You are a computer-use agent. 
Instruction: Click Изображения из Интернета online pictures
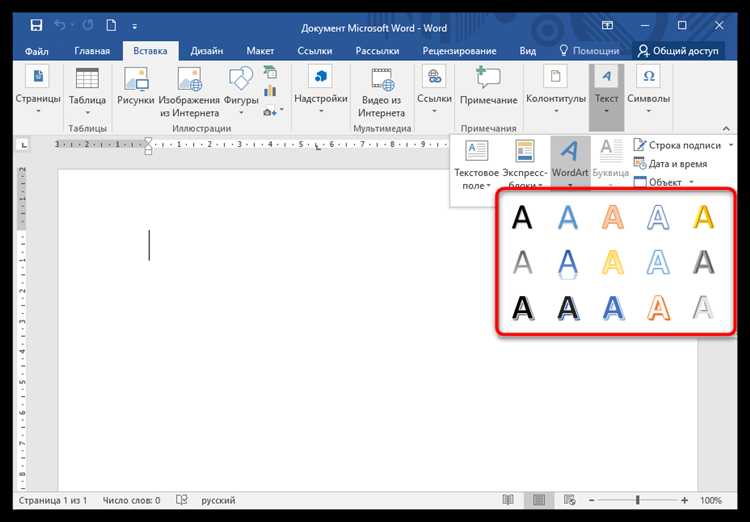click(x=189, y=92)
